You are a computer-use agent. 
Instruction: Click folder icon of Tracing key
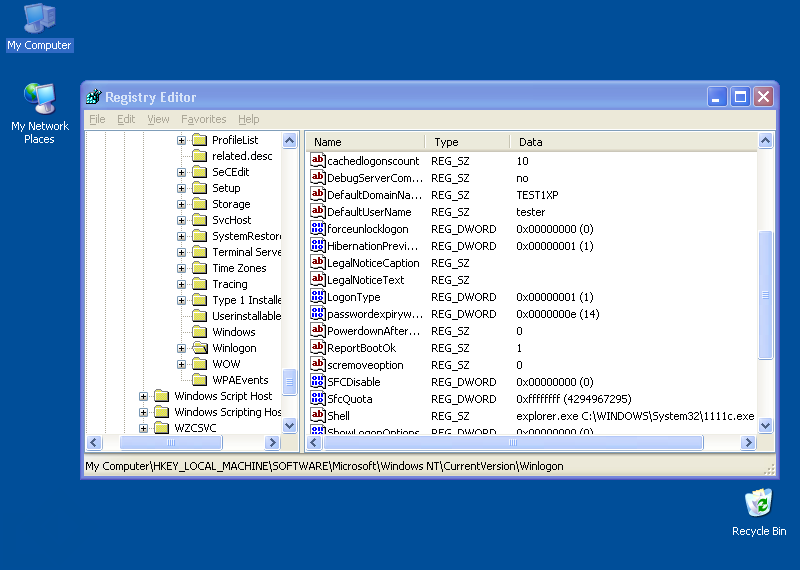(x=199, y=284)
